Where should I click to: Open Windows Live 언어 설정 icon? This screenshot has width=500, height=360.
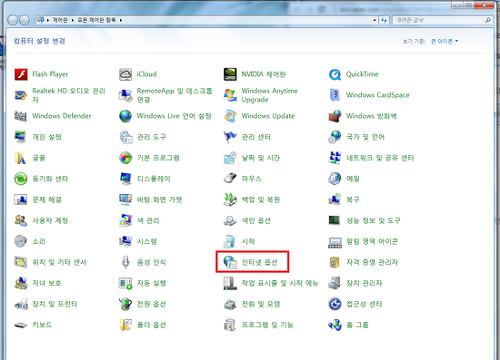(x=126, y=116)
